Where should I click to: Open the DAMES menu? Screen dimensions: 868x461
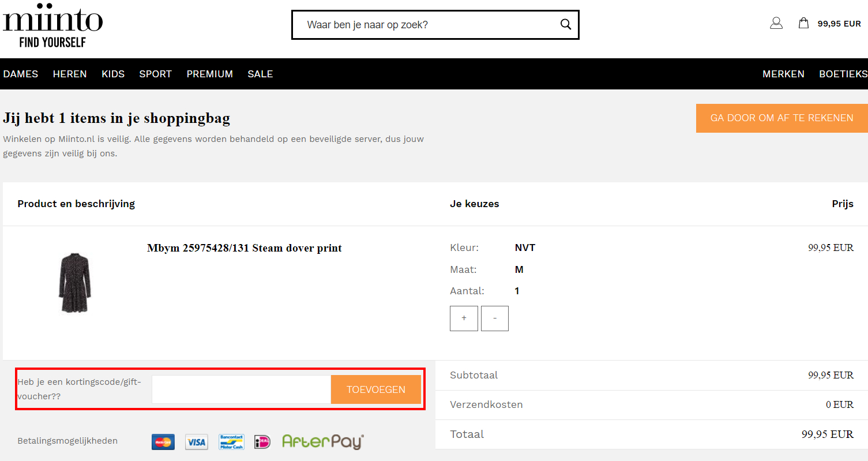coord(21,74)
